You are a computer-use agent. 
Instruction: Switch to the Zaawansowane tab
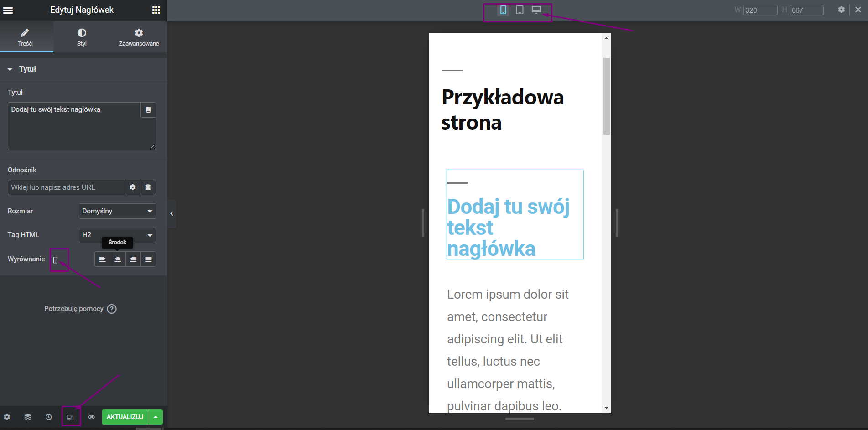(139, 37)
